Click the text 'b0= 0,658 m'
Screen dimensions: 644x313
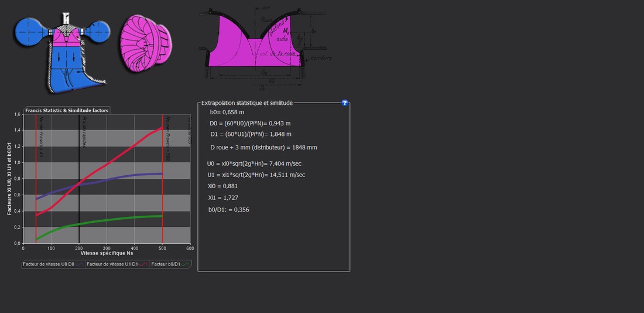tap(227, 112)
